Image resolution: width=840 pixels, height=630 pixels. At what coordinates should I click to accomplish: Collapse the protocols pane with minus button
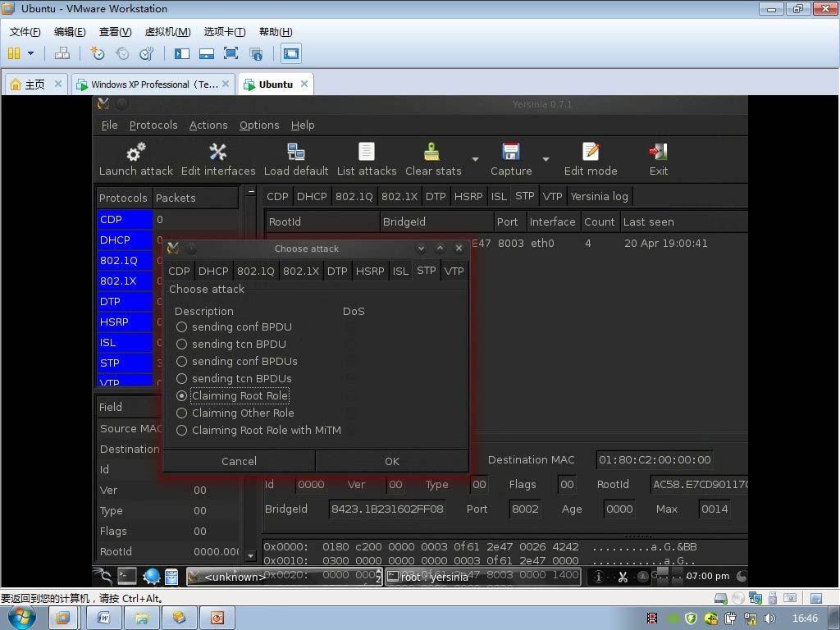(x=250, y=191)
